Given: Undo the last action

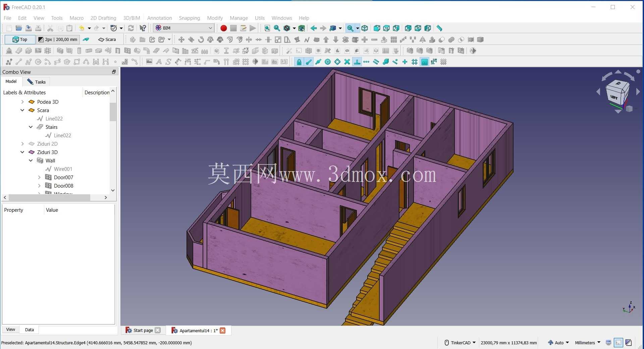Looking at the screenshot, I should tap(82, 28).
